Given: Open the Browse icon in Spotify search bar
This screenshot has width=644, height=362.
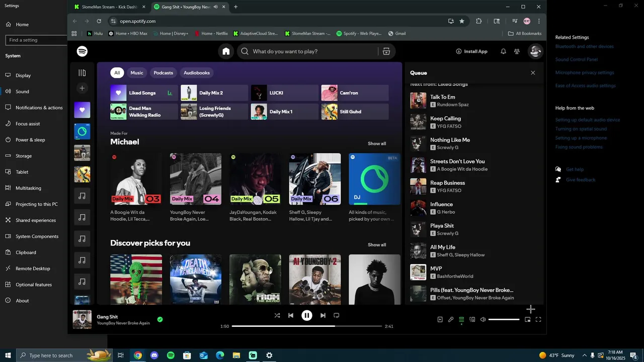Looking at the screenshot, I should point(386,51).
